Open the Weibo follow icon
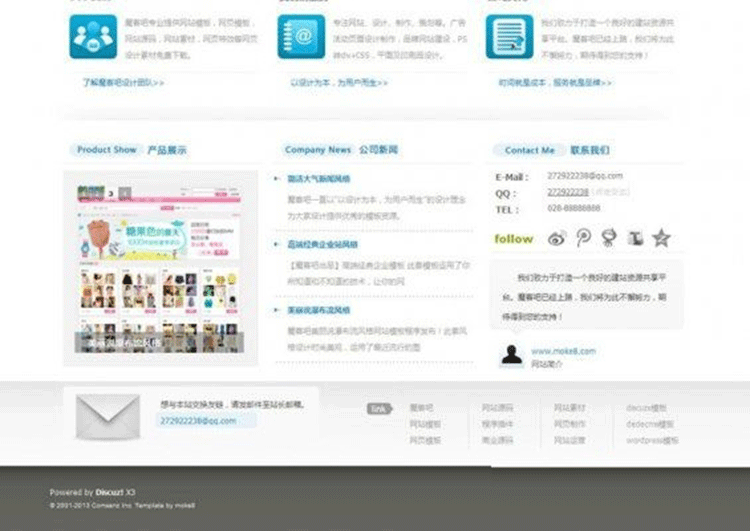This screenshot has height=531, width=750. (557, 238)
